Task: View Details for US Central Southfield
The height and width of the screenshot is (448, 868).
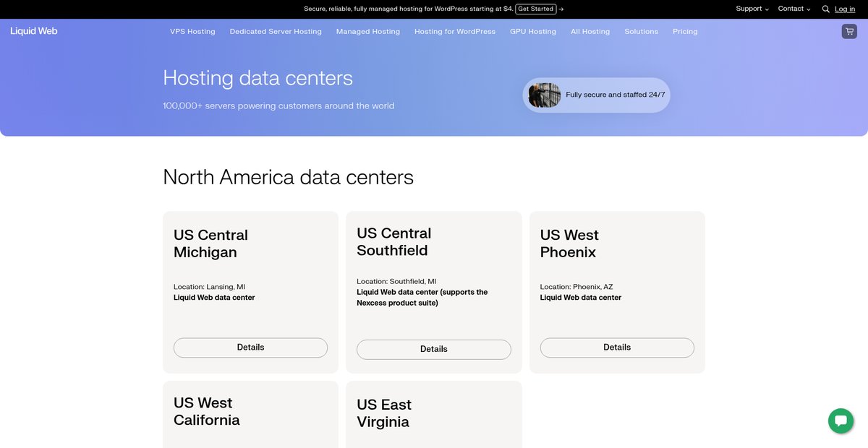Action: 434,349
